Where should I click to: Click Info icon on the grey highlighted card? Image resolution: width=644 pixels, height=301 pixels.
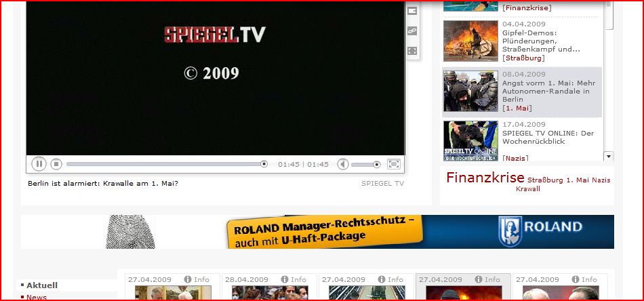point(478,279)
